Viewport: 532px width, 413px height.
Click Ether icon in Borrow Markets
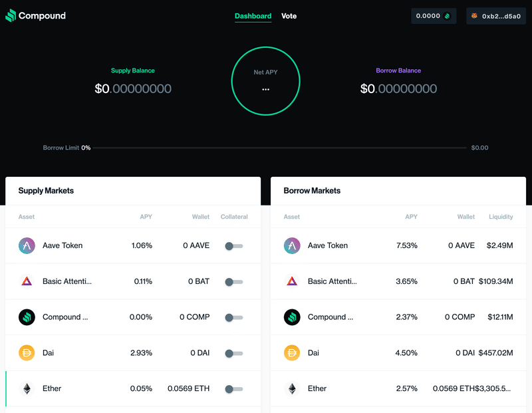tap(292, 388)
